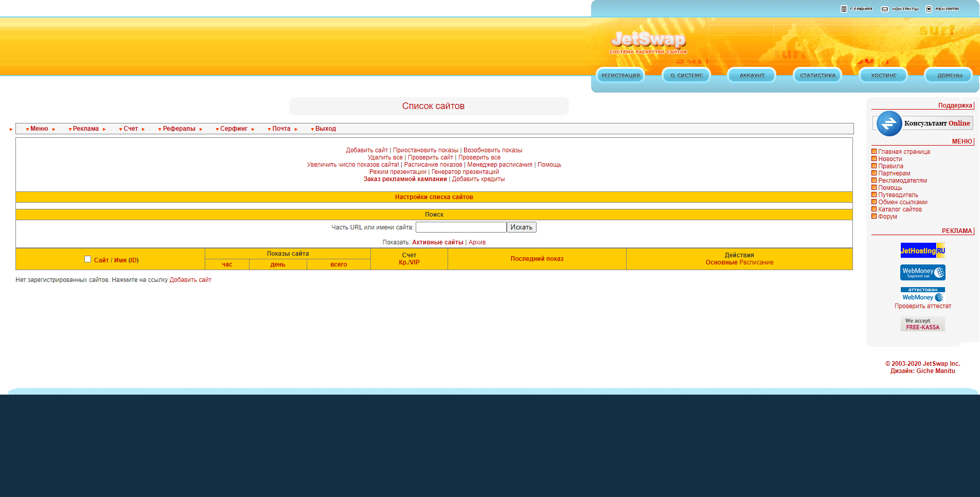980x497 pixels.
Task: Sort by Кр./VIP column
Action: point(409,262)
